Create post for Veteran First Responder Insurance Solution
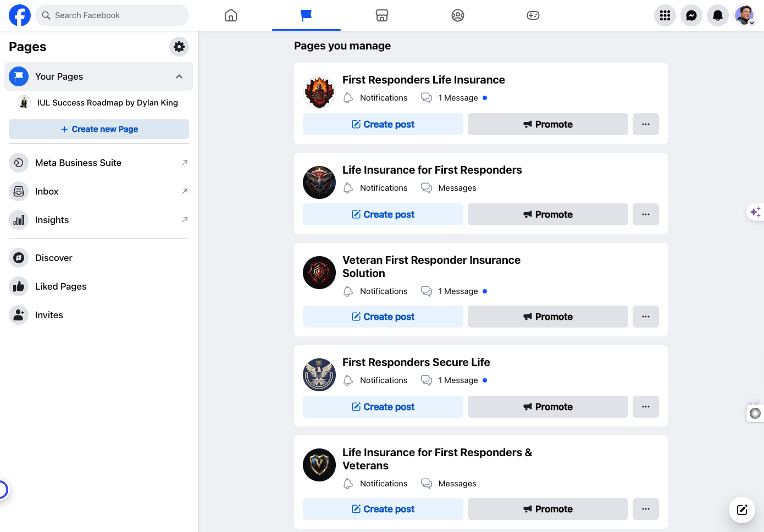764x532 pixels. pos(383,317)
